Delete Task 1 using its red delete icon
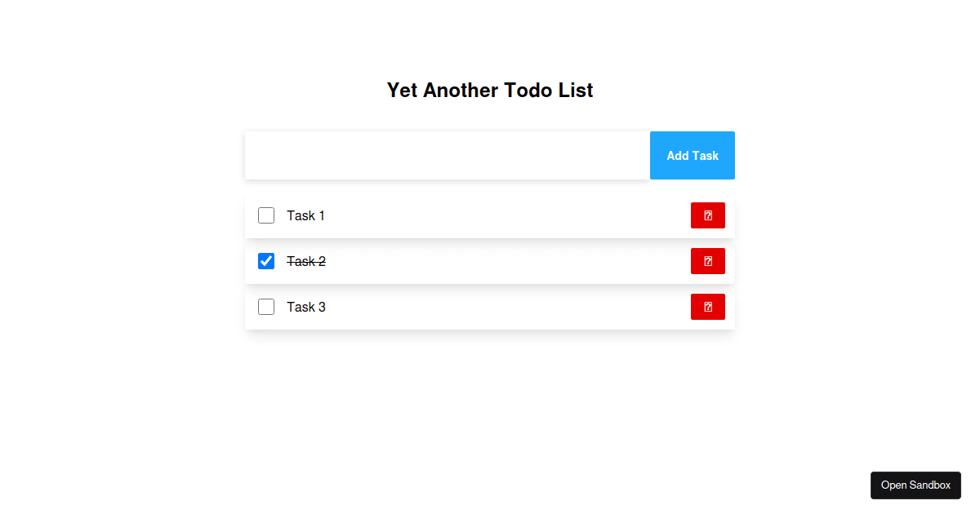Screen dimensions: 980x514 (x=707, y=215)
